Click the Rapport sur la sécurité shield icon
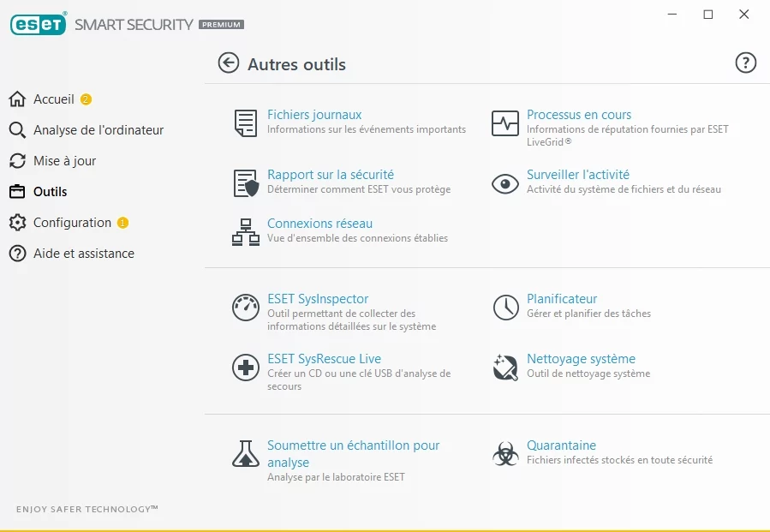The image size is (770, 532). coord(246,182)
